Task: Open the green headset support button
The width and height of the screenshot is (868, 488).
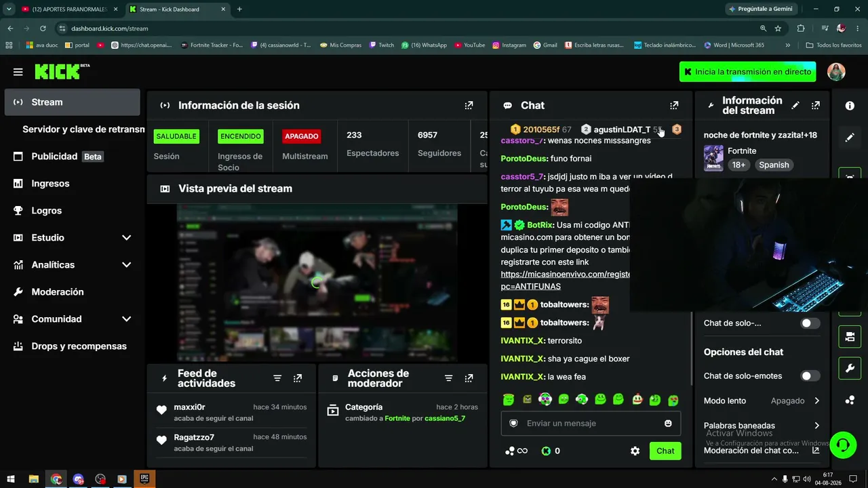Action: coord(843,445)
